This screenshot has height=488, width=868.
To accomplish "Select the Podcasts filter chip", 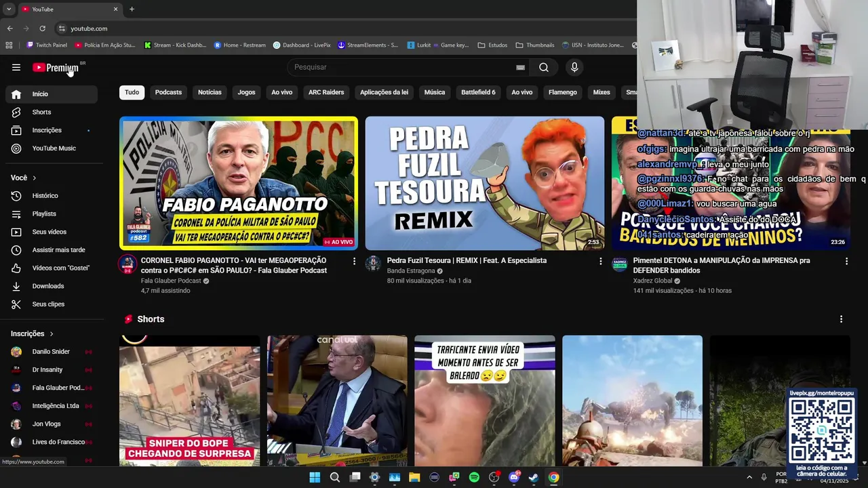I will [x=168, y=92].
